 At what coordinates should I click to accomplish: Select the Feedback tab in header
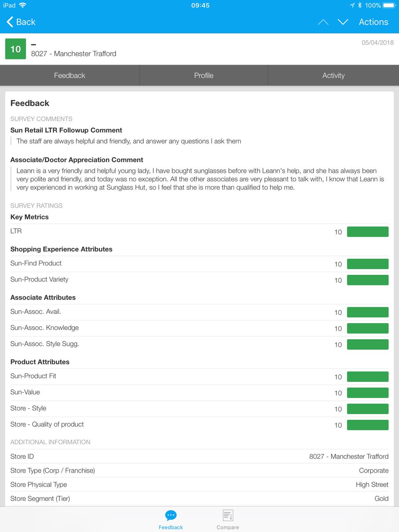tap(70, 75)
